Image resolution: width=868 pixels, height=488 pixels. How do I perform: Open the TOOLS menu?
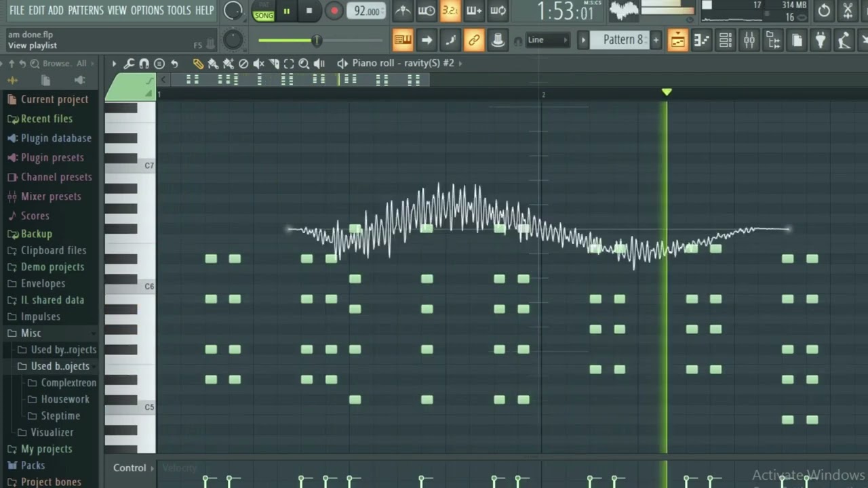pos(179,10)
